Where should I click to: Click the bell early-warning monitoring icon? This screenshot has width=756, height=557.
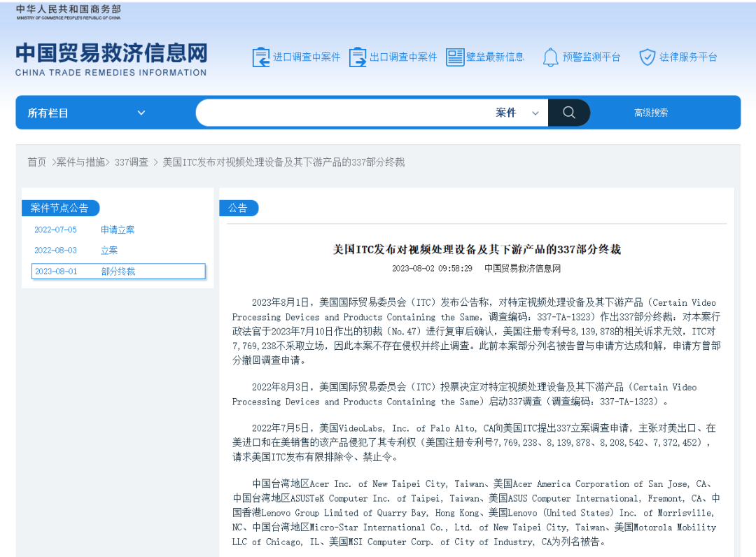pos(551,58)
